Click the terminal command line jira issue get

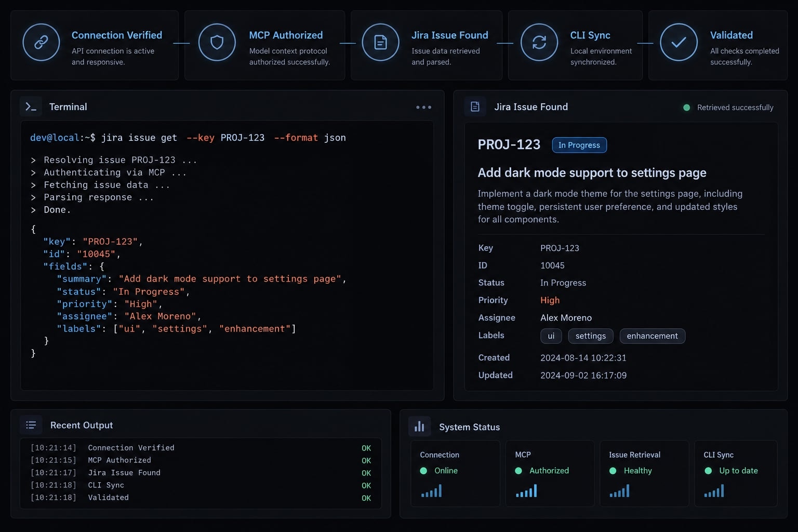point(188,138)
